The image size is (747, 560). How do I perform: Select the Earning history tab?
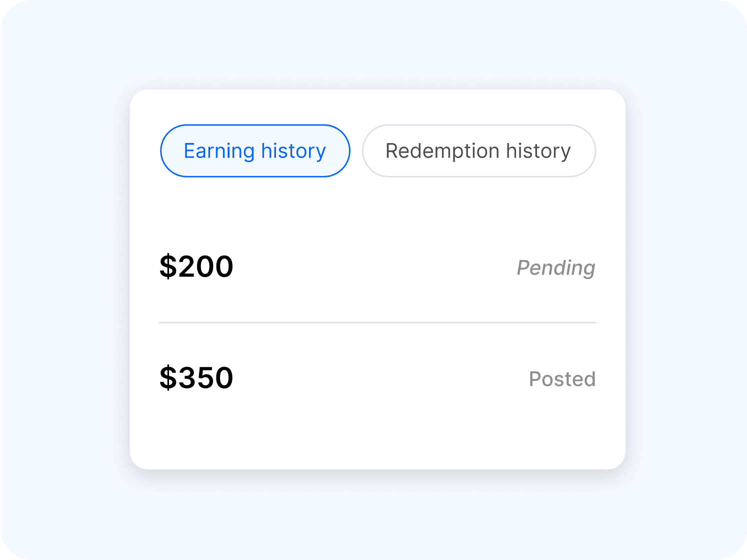255,151
